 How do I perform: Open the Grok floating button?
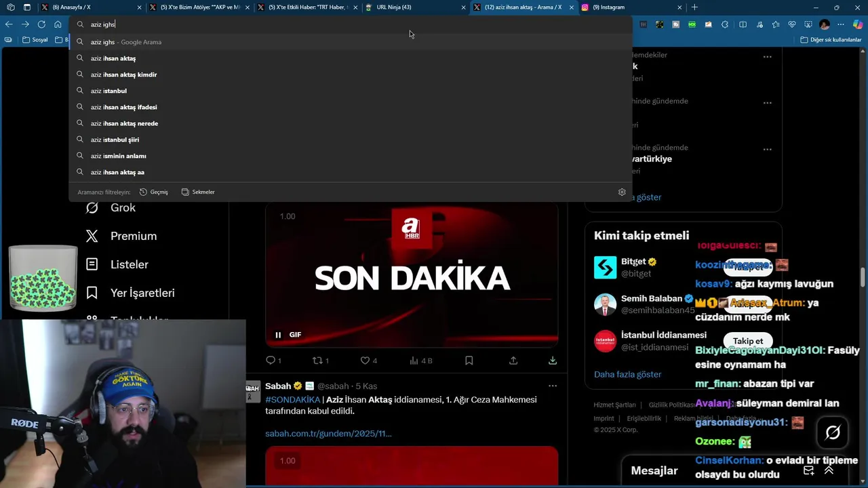click(833, 432)
